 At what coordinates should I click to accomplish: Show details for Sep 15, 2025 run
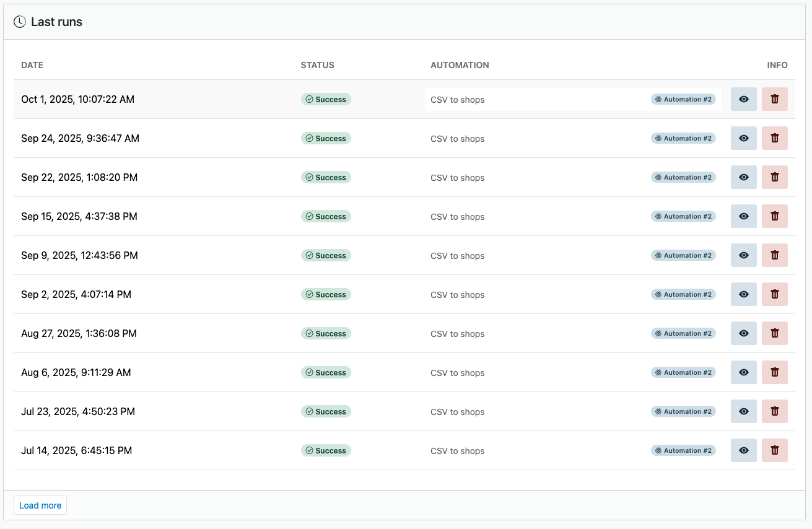click(x=744, y=216)
